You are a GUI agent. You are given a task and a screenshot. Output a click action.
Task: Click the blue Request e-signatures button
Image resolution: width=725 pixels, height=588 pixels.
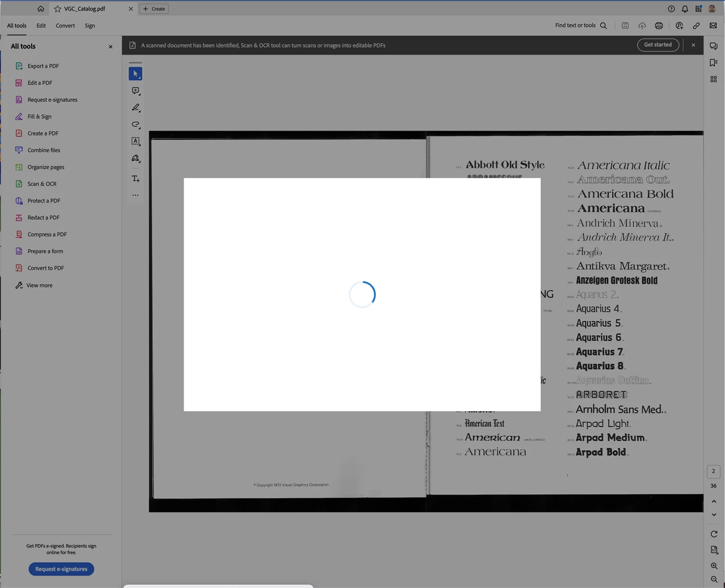(61, 569)
